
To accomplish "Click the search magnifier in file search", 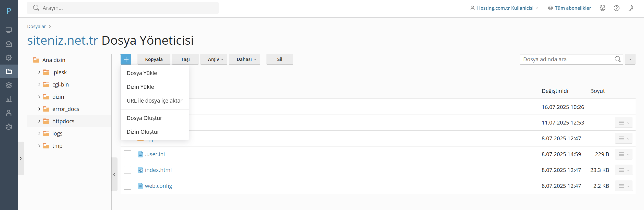I will [618, 59].
